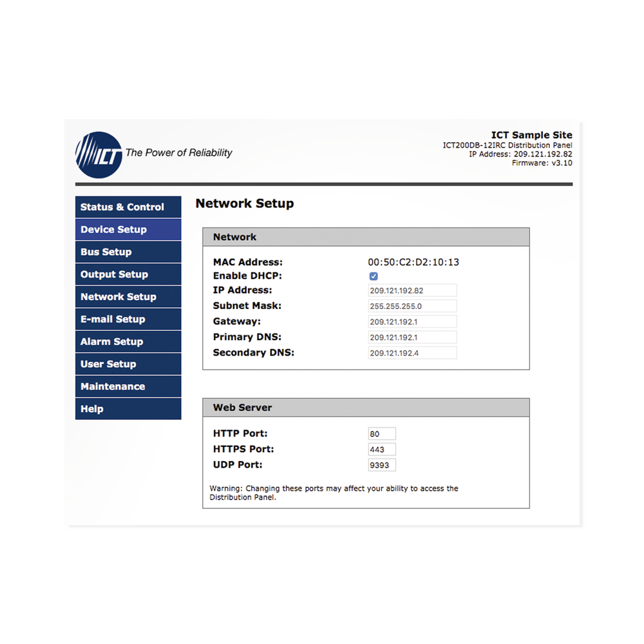Select Device Setup in sidebar

pyautogui.click(x=128, y=230)
